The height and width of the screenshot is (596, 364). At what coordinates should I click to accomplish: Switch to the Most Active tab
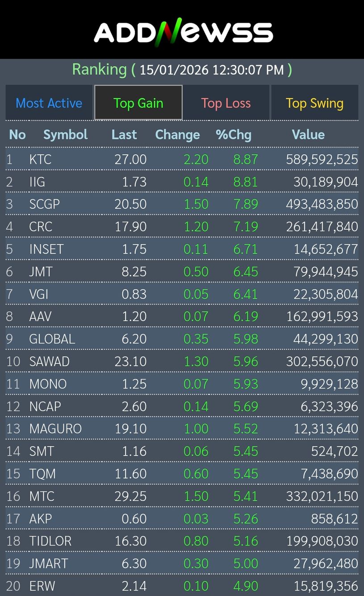(x=49, y=103)
